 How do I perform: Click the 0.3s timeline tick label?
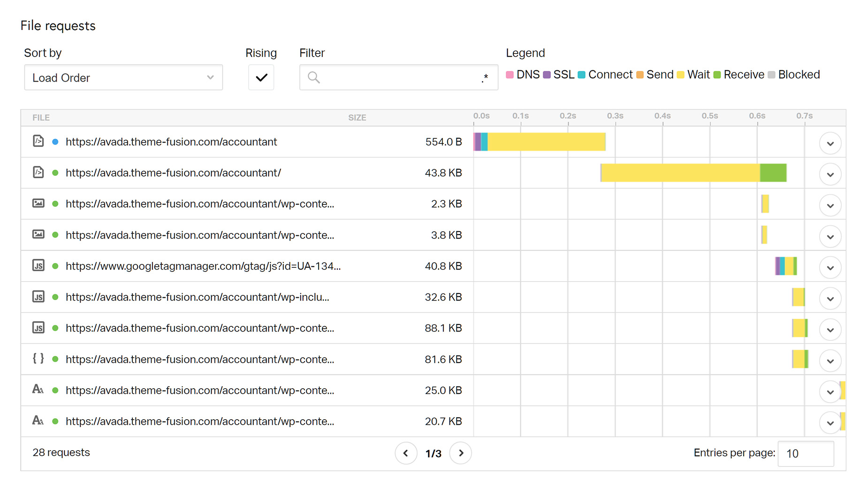[615, 116]
